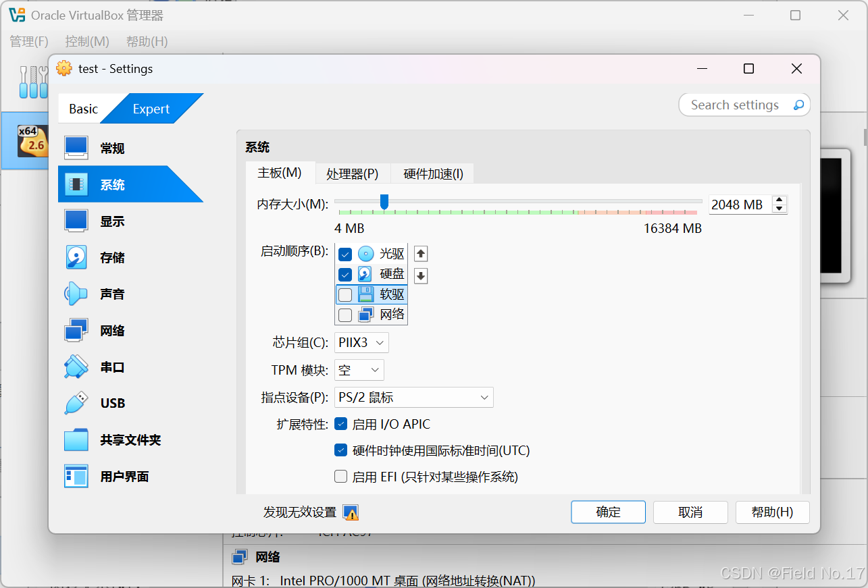This screenshot has height=588, width=868.
Task: Toggle 启用 I/O APIC checkbox
Action: pos(341,425)
